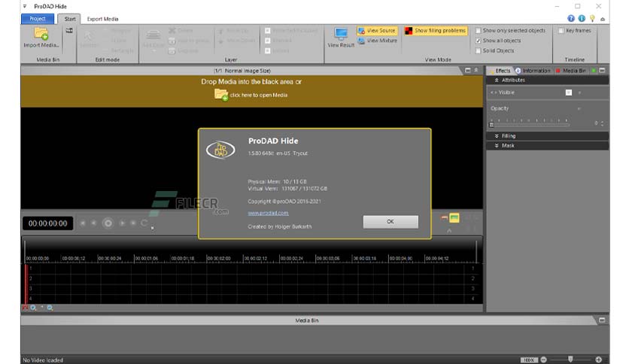This screenshot has width=629, height=364.
Task: Open the Export Media tab
Action: click(102, 19)
